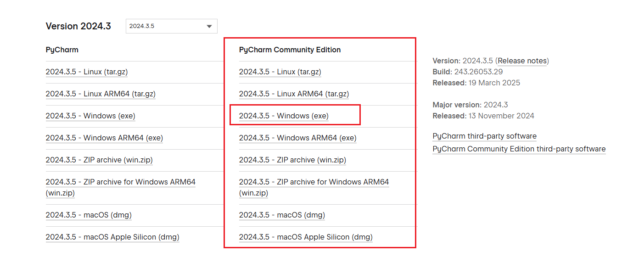Screen dimensions: 644x257
Task: Open the Release notes link
Action: (522, 61)
